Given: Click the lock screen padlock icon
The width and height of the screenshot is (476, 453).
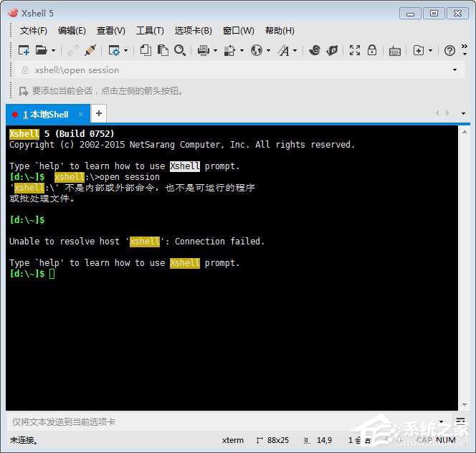Looking at the screenshot, I should tap(372, 50).
